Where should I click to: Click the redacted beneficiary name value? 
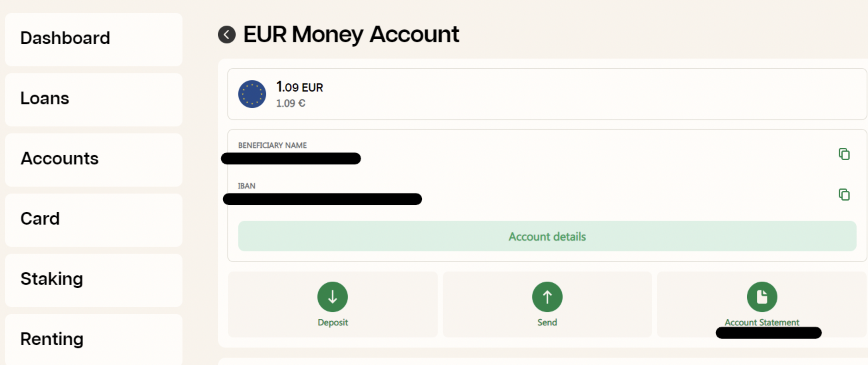(291, 158)
